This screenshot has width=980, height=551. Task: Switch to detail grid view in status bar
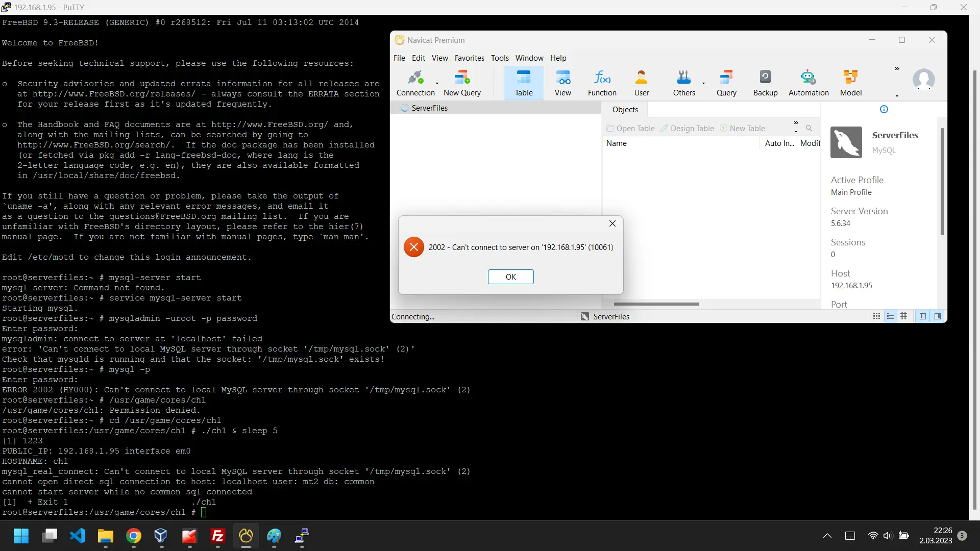[x=903, y=316]
